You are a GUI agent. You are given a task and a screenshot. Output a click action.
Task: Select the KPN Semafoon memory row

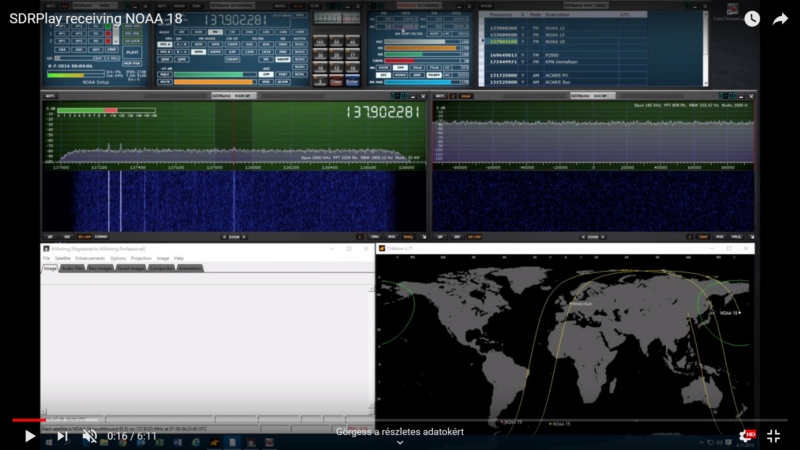pyautogui.click(x=566, y=62)
